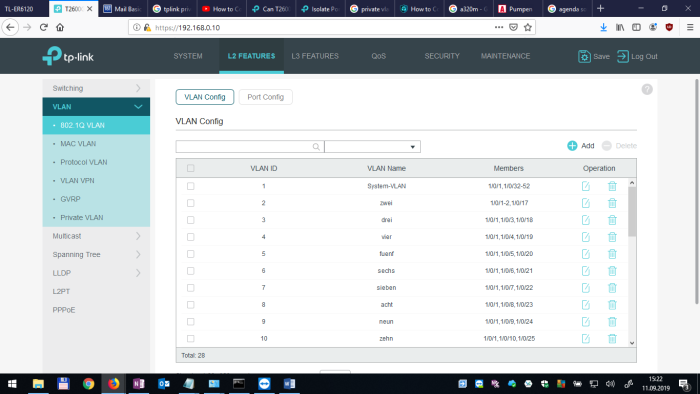This screenshot has height=394, width=700.
Task: Open the SYSTEM top menu
Action: (188, 56)
